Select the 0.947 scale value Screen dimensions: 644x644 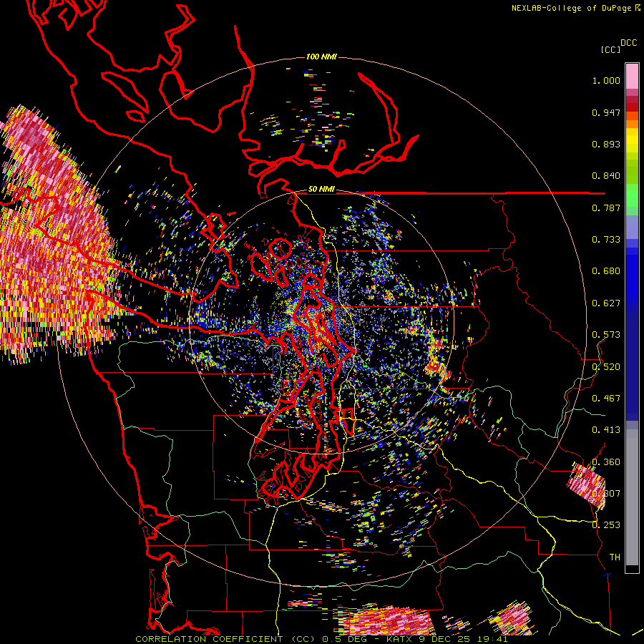click(x=606, y=112)
